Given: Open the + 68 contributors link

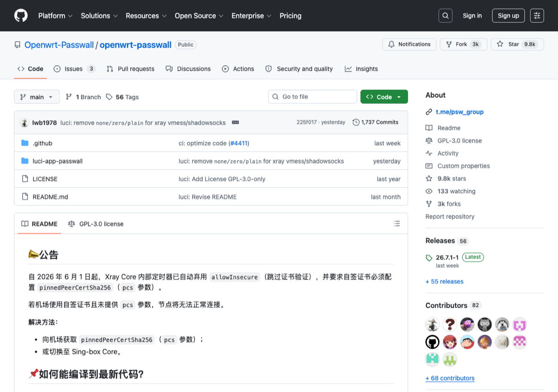Looking at the screenshot, I should tap(450, 378).
